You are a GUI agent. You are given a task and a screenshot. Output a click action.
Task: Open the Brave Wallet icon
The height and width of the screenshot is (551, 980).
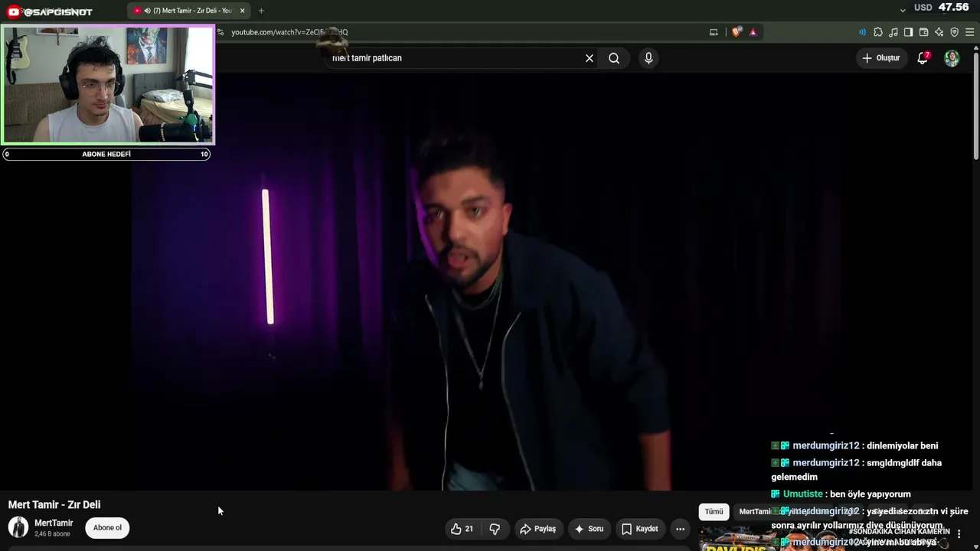pyautogui.click(x=924, y=32)
